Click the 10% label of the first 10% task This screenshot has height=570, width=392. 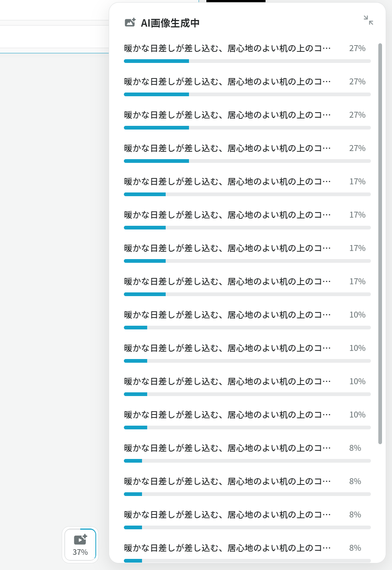357,315
